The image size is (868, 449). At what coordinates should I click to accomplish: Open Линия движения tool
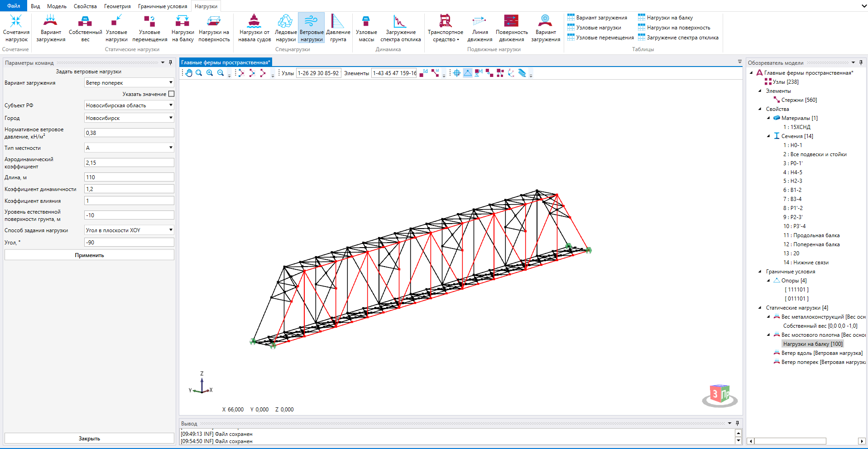(480, 28)
